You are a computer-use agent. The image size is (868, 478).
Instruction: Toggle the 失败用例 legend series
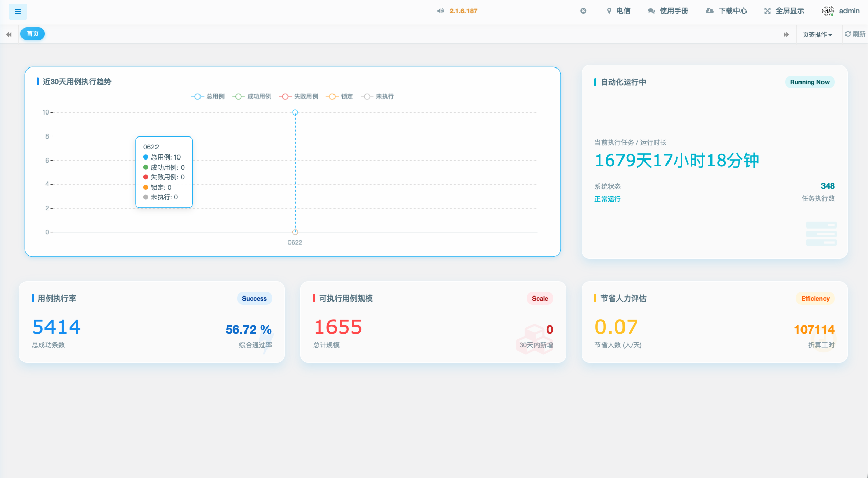[x=299, y=96]
